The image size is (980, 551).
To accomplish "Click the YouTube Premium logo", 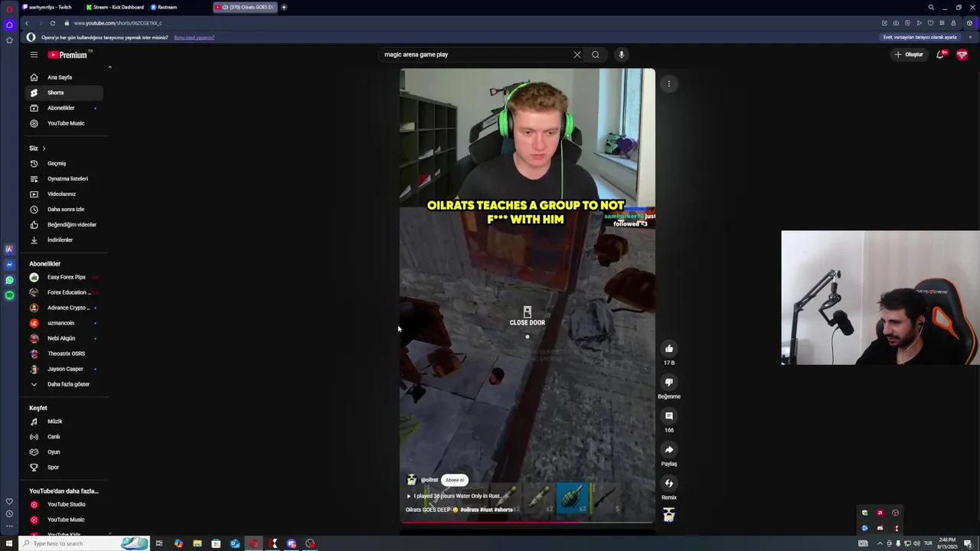I will click(67, 54).
